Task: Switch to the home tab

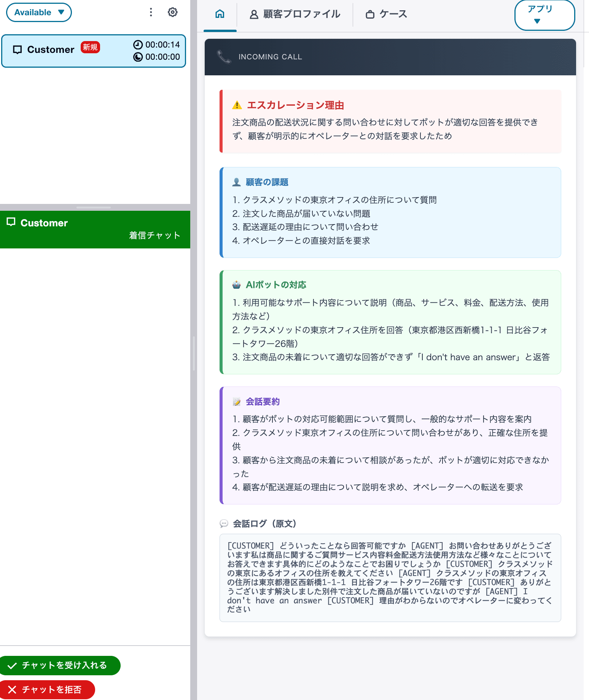Action: (220, 14)
